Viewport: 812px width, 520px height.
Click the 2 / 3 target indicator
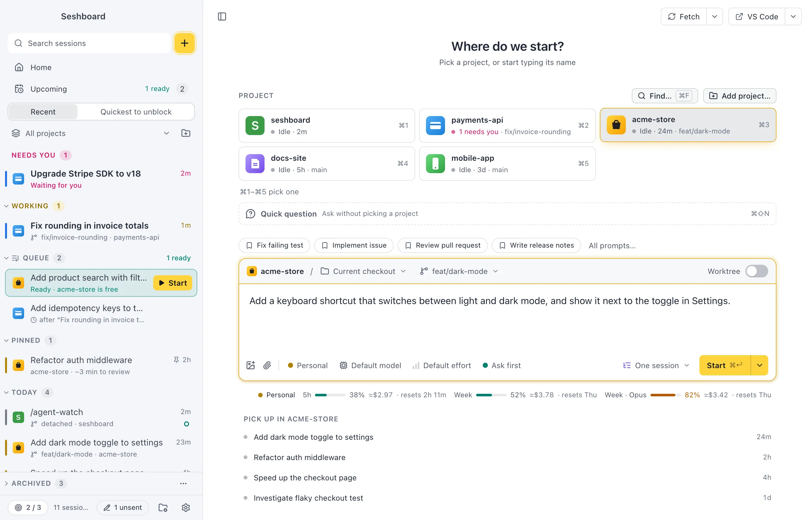tap(28, 508)
